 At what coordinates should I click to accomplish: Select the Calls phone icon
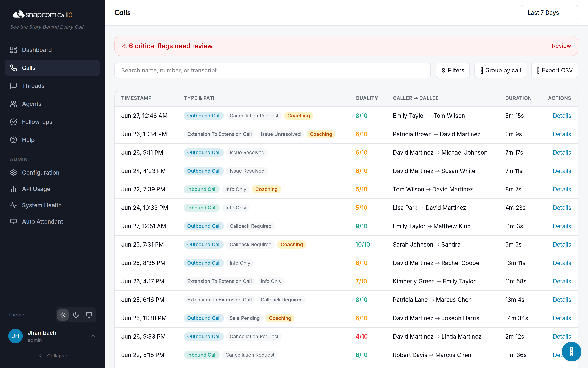(x=13, y=68)
